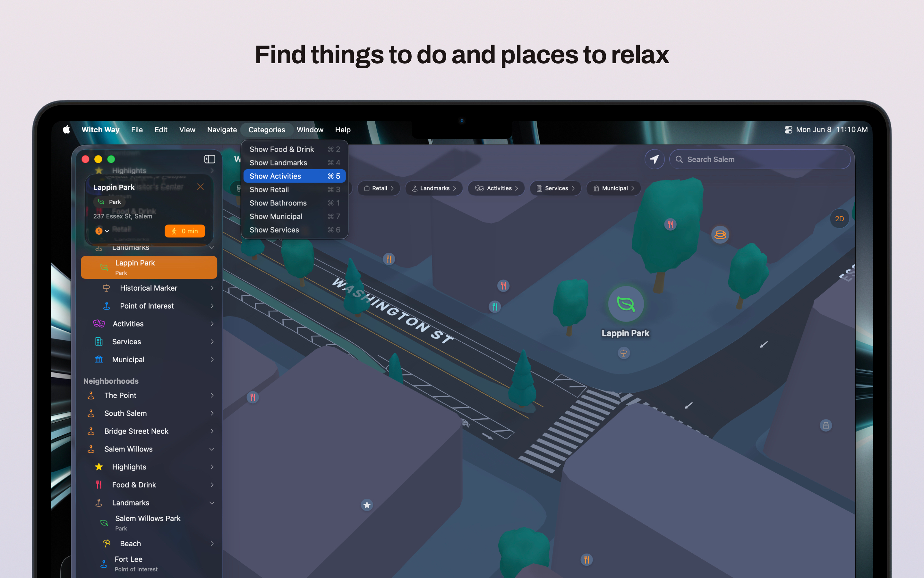The width and height of the screenshot is (924, 578).
Task: Choose Show Bathrooms menu item
Action: 295,203
